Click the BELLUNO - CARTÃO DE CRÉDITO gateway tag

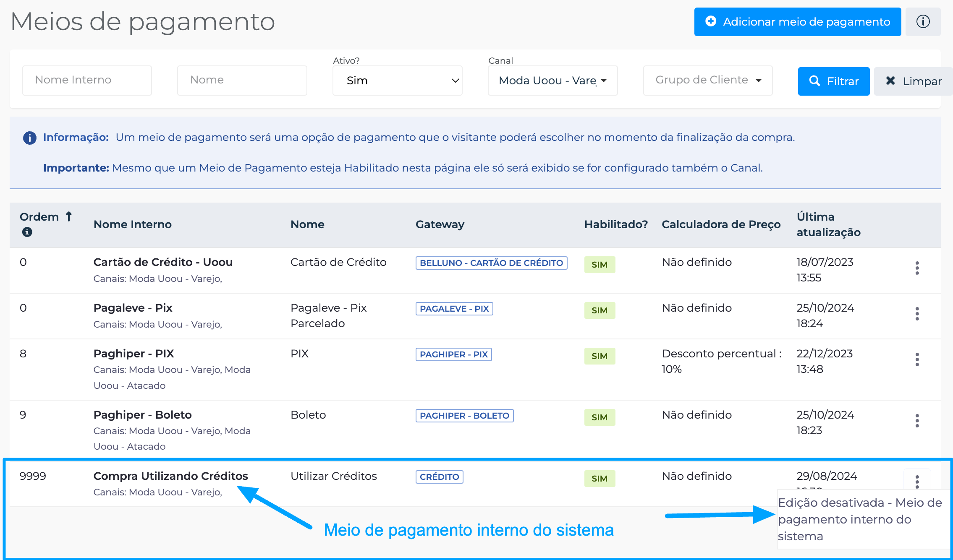click(491, 263)
